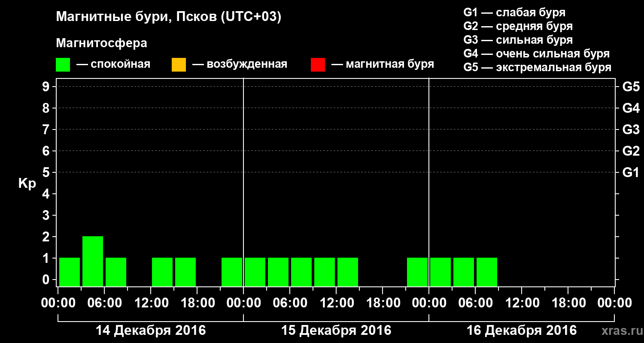Click the 12:00–15:00 bar on 14 December
Image resolution: width=644 pixels, height=343 pixels.
coord(162,272)
